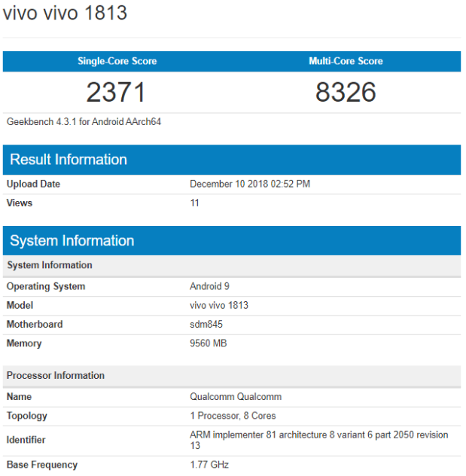Select the Android 9 value
Viewport: 466px width, 476px height.
pyautogui.click(x=209, y=286)
